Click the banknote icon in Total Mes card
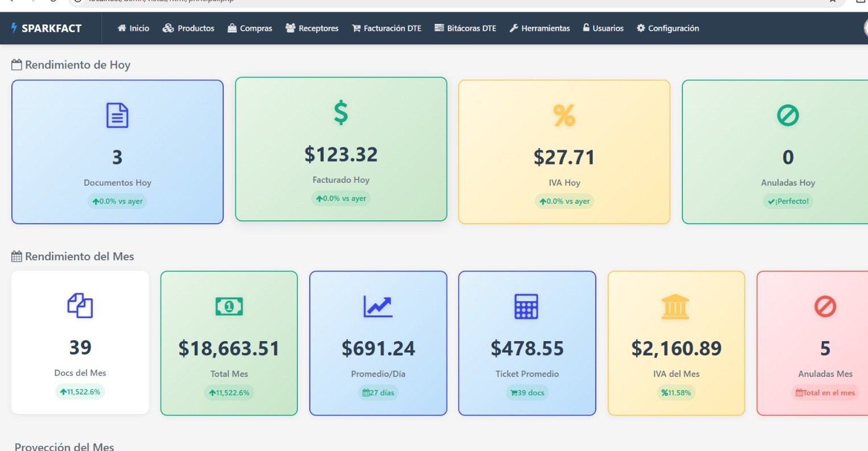Screen dimensions: 868x451 pos(229,307)
